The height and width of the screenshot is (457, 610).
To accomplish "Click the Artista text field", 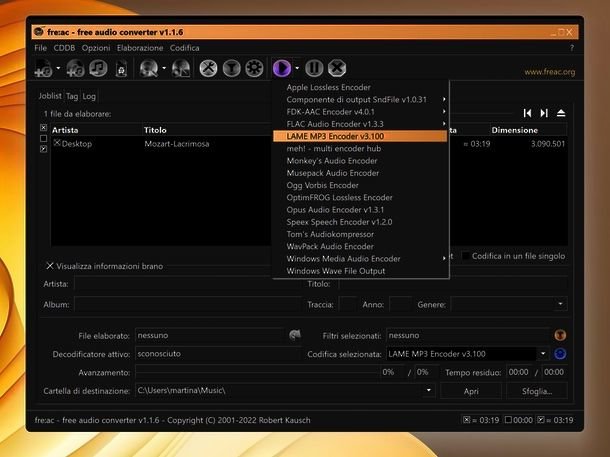I will coord(187,284).
